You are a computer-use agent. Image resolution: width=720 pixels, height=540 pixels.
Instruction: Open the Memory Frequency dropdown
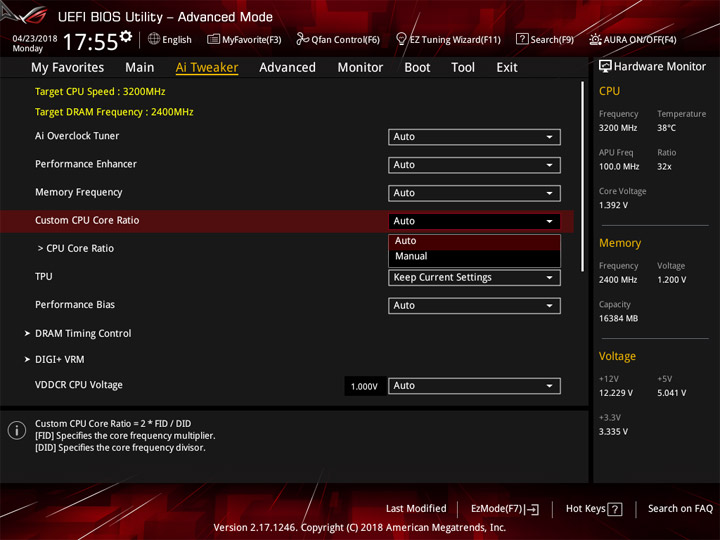tap(474, 193)
